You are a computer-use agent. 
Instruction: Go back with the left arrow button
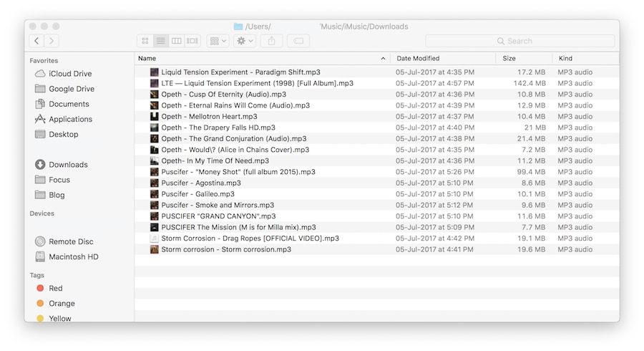(36, 41)
